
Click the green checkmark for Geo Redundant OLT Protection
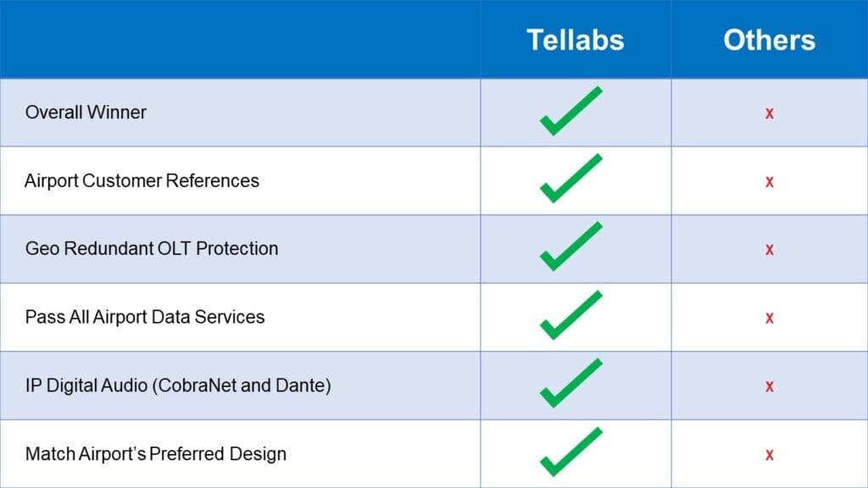pos(570,247)
